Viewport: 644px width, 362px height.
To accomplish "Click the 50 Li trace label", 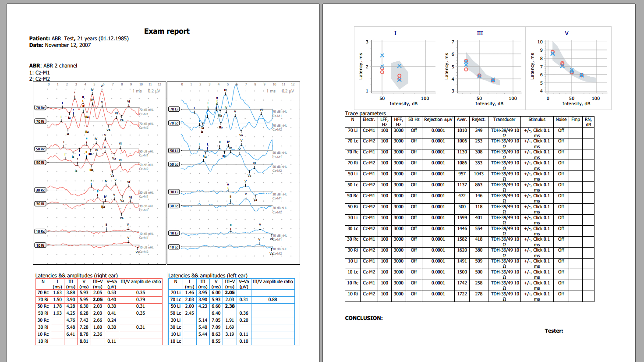I will pyautogui.click(x=174, y=151).
